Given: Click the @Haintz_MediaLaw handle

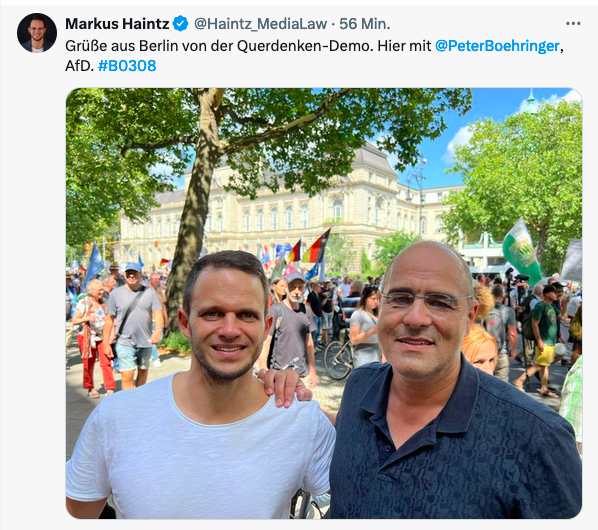Looking at the screenshot, I should click(260, 24).
